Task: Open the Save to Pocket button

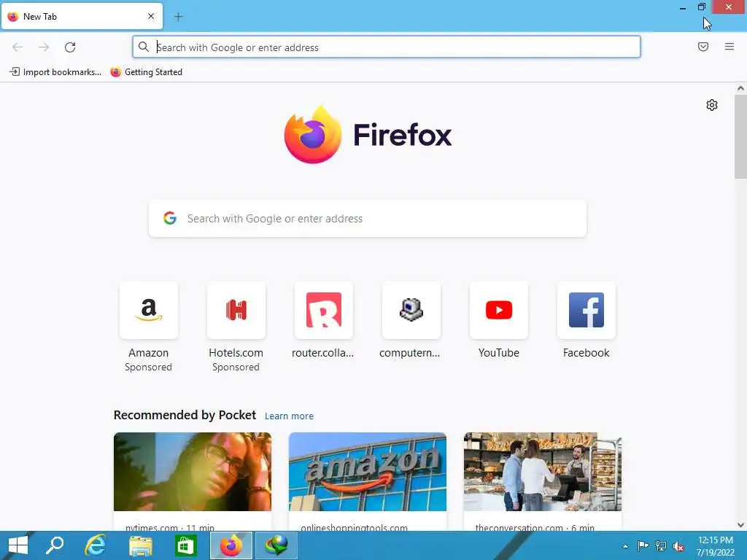Action: tap(703, 47)
